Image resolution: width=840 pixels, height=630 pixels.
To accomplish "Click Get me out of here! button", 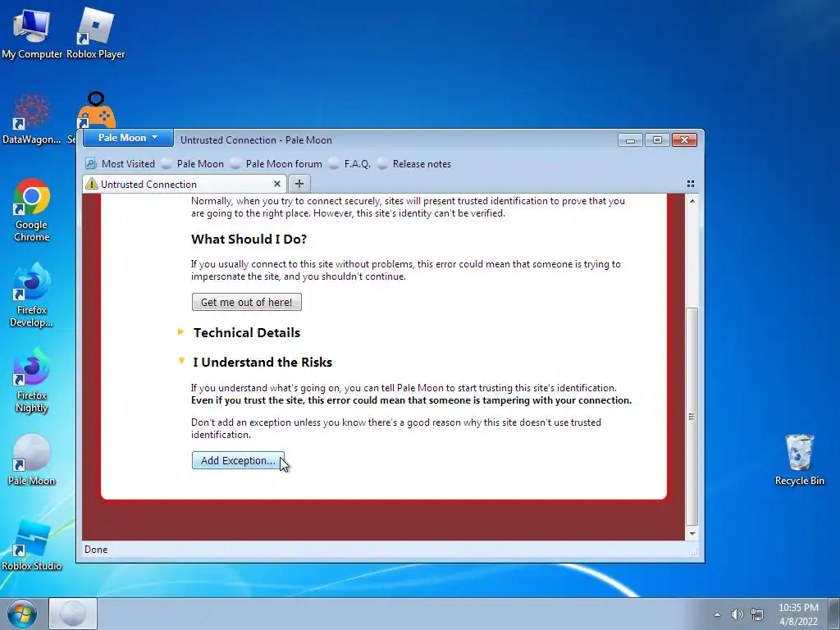I will [x=246, y=302].
